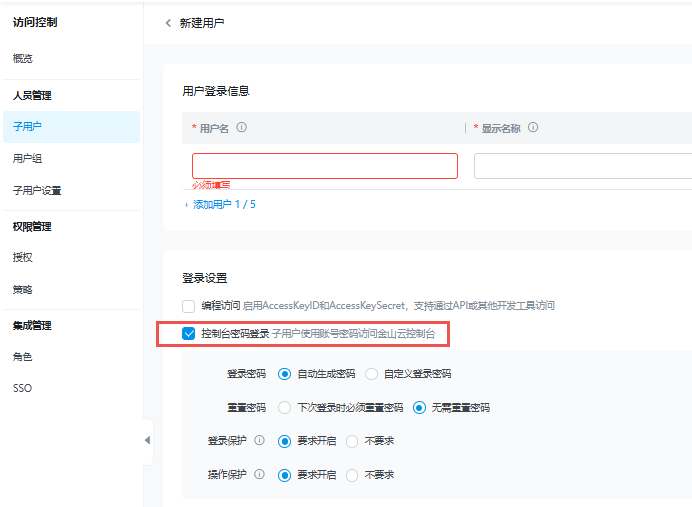Open 授权 in the sidebar
The image size is (692, 507).
coord(23,257)
